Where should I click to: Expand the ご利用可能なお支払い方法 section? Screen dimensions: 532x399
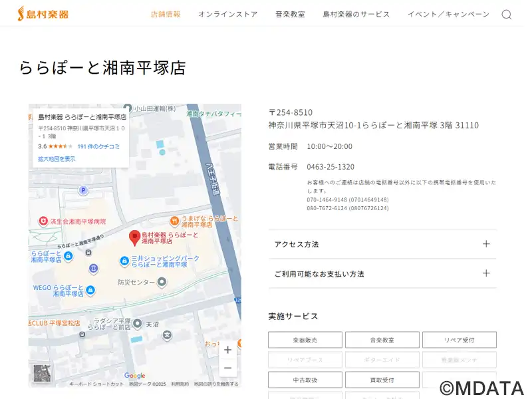[382, 273]
